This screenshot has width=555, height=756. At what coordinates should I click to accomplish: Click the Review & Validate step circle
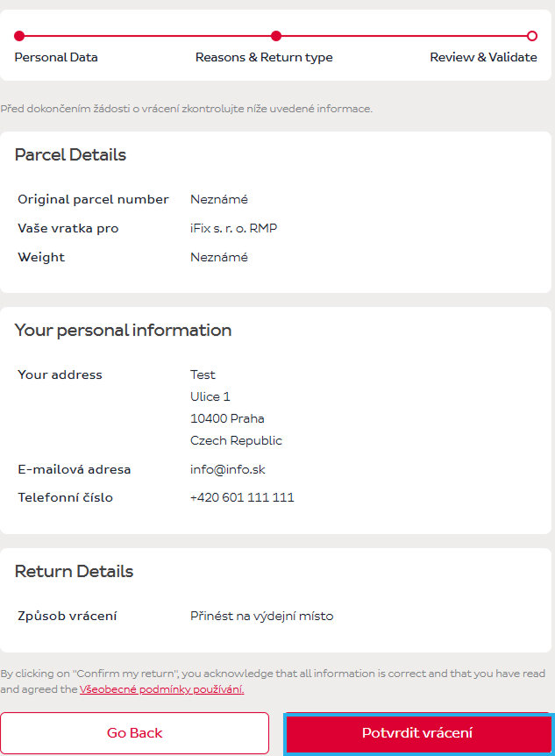pos(532,36)
